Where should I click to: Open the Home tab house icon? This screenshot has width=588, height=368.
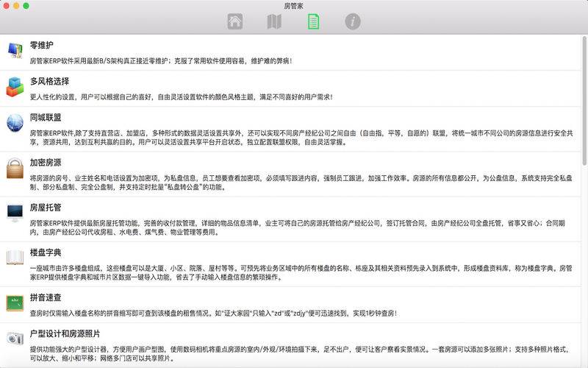[x=235, y=21]
